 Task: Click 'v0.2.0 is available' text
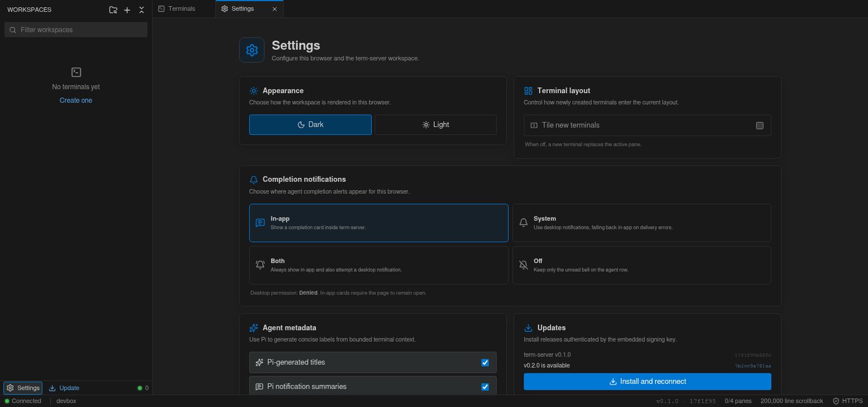pyautogui.click(x=546, y=366)
